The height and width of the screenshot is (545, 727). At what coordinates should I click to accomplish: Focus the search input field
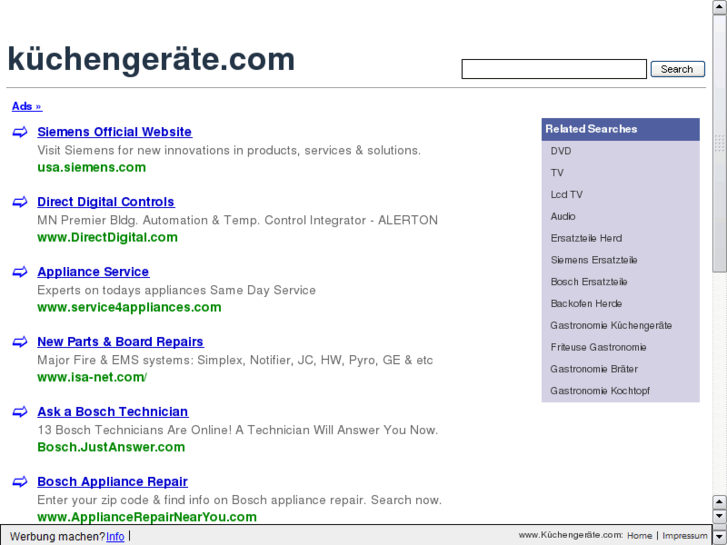coord(554,69)
